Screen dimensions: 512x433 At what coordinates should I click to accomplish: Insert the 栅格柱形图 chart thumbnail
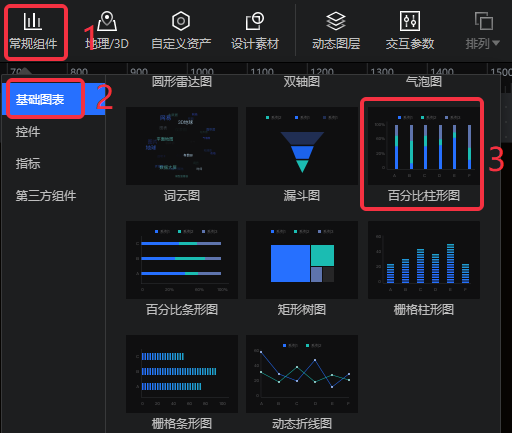coord(424,260)
